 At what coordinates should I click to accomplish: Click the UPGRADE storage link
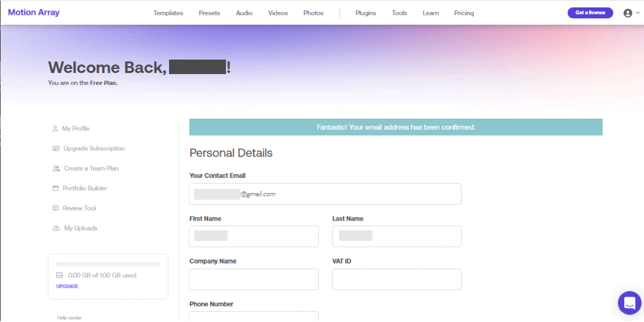coord(67,287)
